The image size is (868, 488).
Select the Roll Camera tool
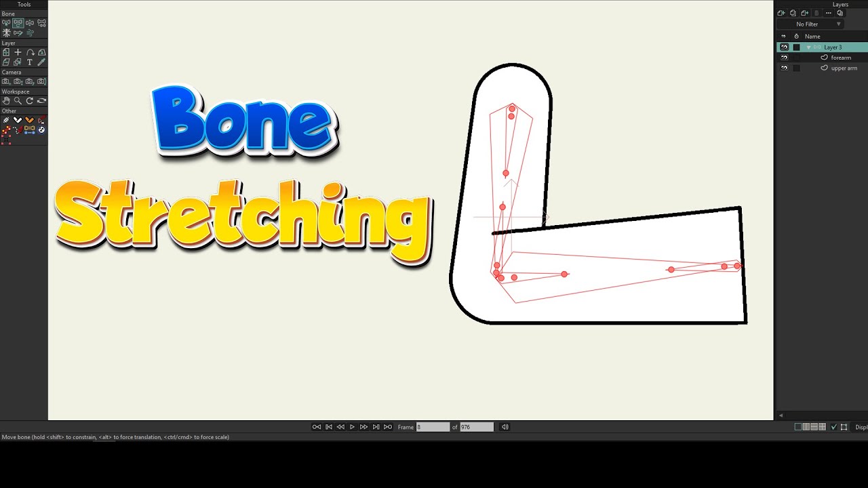[x=30, y=81]
